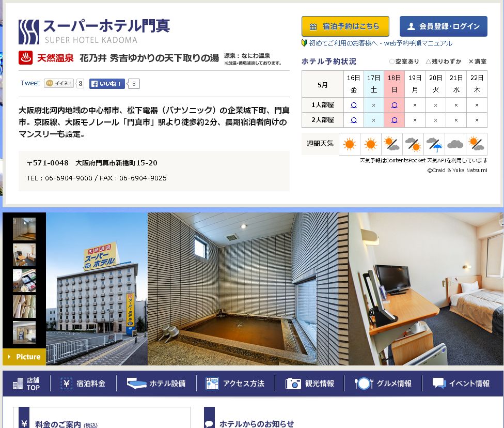Click the address 大阪府門真市新橋町15-20
The width and height of the screenshot is (504, 428).
click(116, 163)
